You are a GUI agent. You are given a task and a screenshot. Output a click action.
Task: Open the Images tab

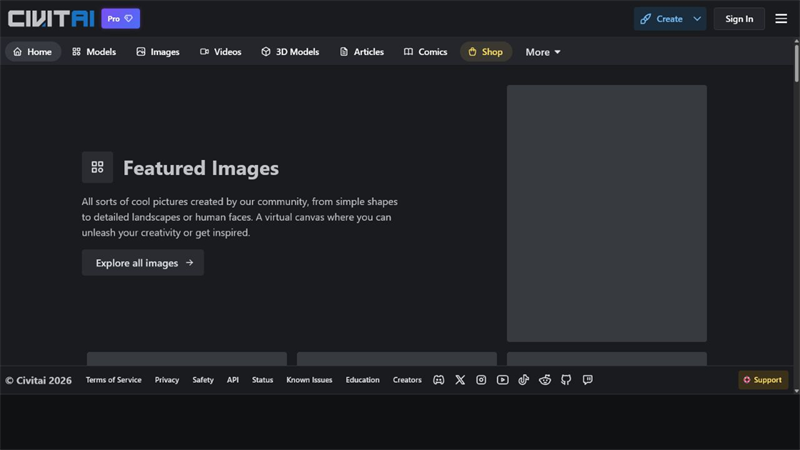tap(158, 52)
